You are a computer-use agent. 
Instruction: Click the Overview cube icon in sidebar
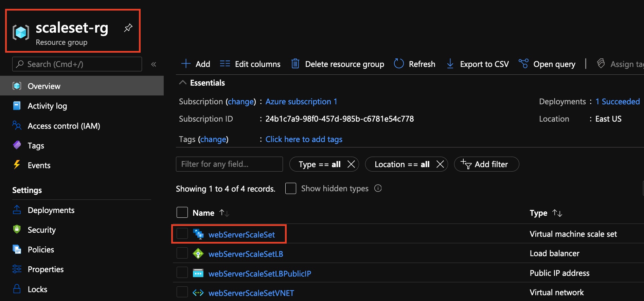[x=17, y=86]
